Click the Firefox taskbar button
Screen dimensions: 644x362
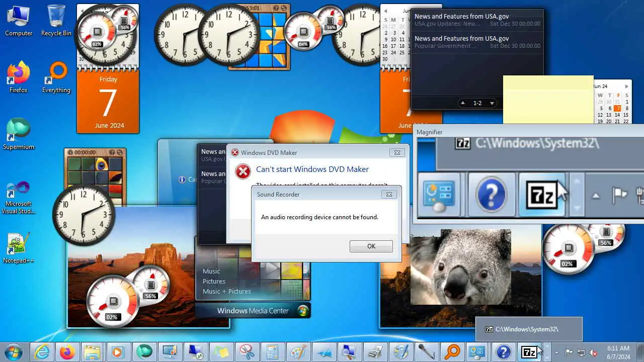67,352
